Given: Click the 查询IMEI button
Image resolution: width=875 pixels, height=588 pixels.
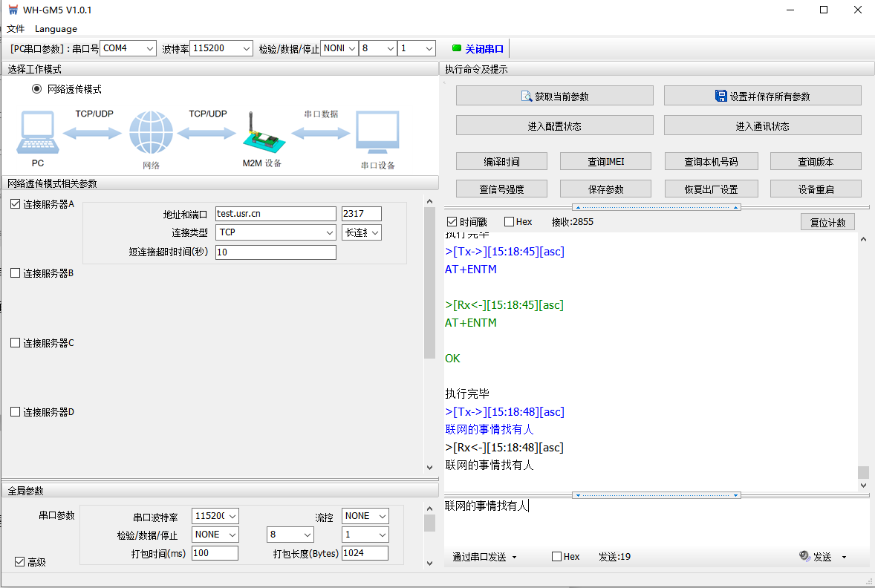Looking at the screenshot, I should click(x=605, y=162).
